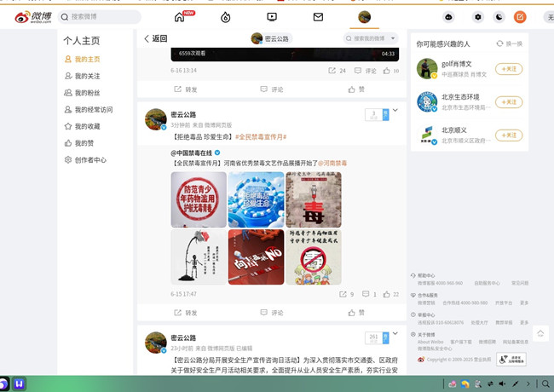Viewport: 554px width, 392px height.
Task: Expand the chevron menu on the 23小时前 post
Action: tap(395, 333)
